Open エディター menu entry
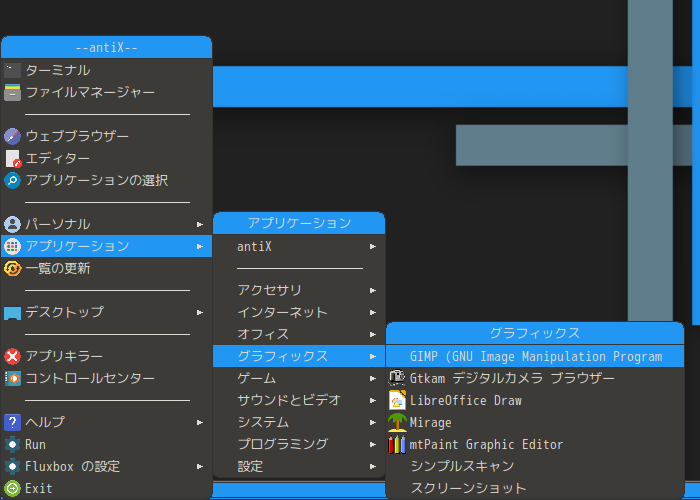 [x=106, y=158]
